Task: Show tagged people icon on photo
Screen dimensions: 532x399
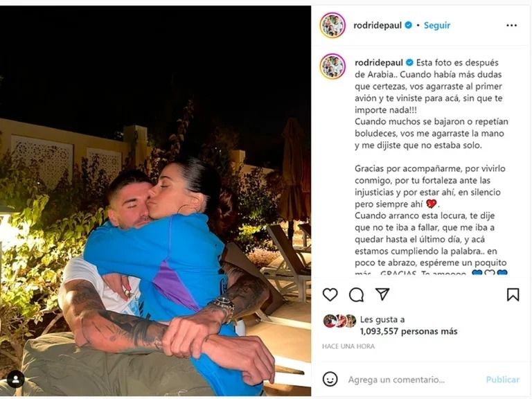Action: coord(16,380)
